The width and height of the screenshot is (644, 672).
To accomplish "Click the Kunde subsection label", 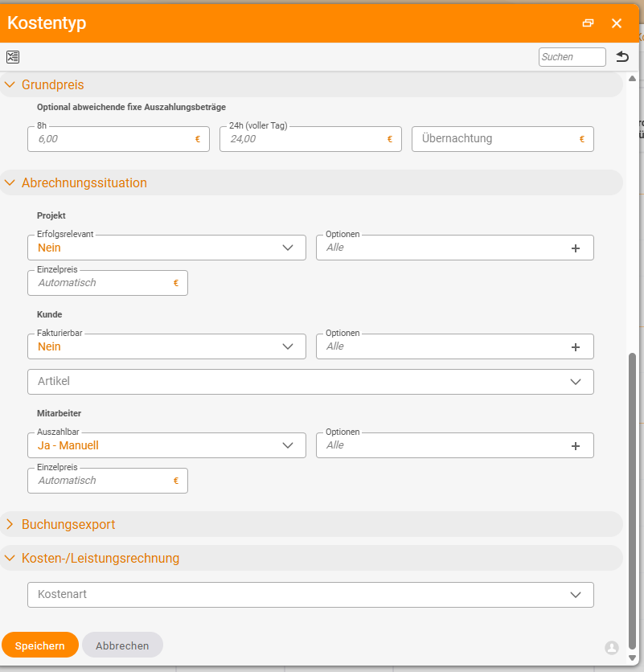I will (x=49, y=314).
